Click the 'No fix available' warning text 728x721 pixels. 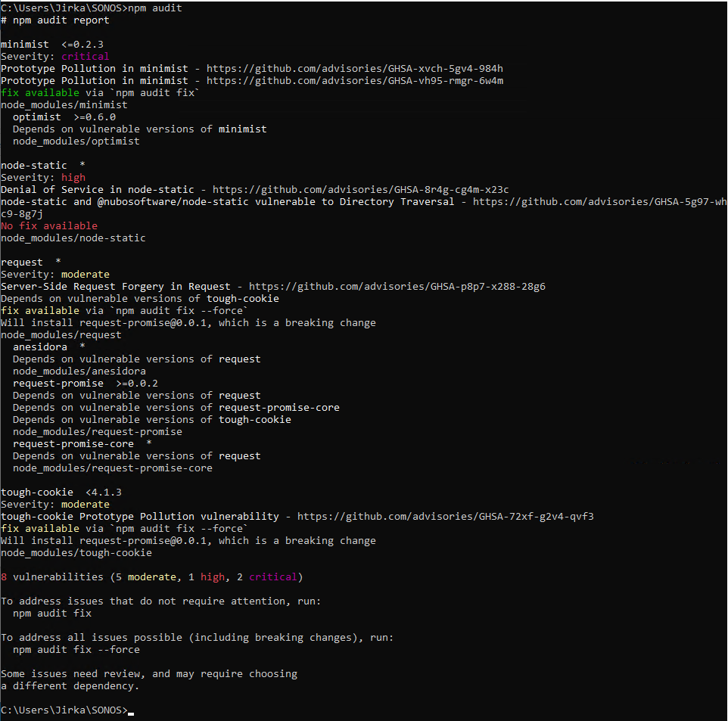pos(48,225)
